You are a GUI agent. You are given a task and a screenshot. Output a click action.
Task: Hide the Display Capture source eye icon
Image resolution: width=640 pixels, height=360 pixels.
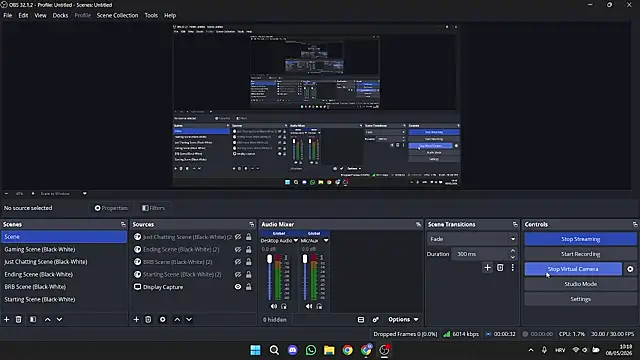[x=238, y=287]
